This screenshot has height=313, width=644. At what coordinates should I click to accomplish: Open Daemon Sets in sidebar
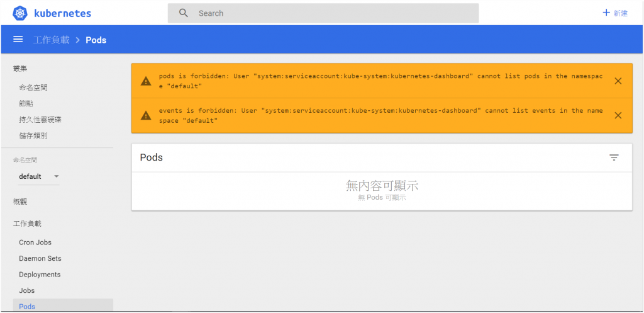pos(40,258)
